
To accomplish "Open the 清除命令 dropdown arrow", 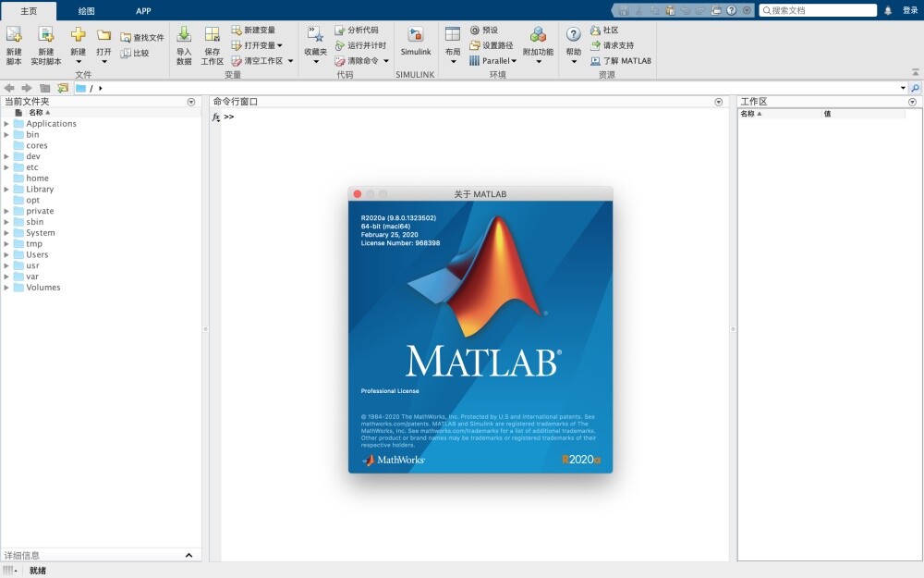I will pos(385,61).
